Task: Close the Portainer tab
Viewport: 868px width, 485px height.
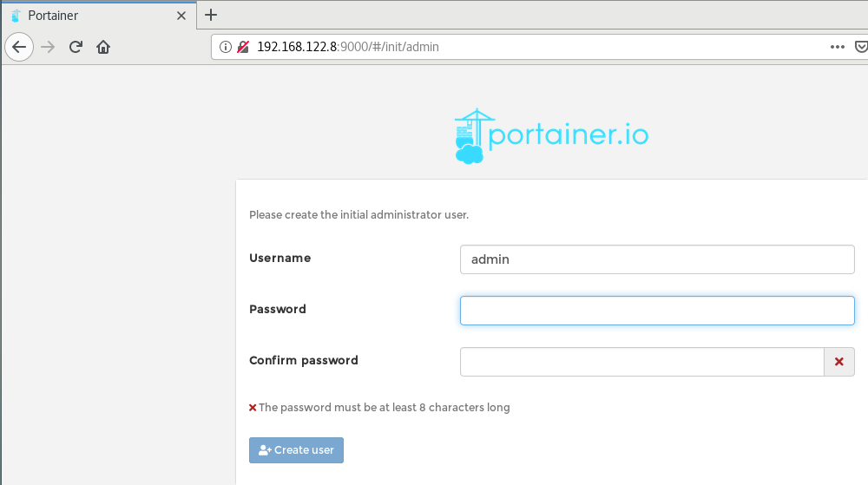Action: click(181, 16)
